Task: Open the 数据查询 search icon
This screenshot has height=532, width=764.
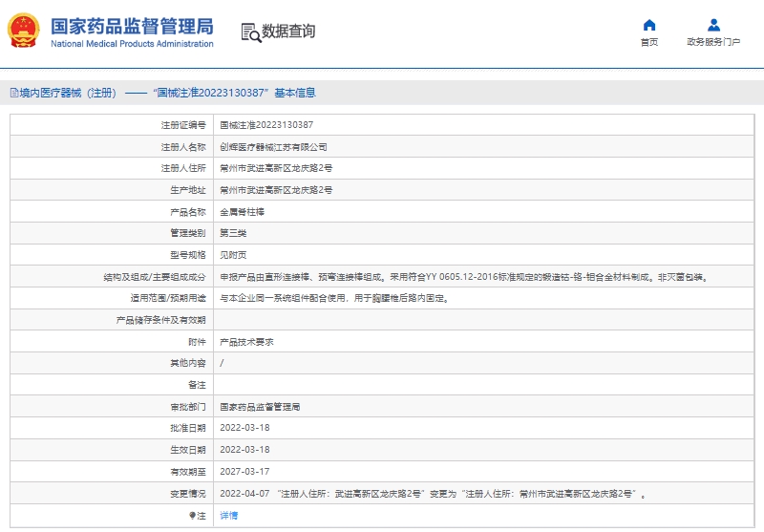Action: pos(251,32)
